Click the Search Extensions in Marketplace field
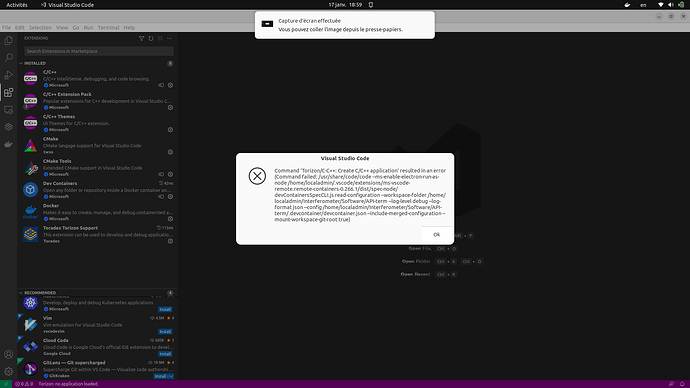The image size is (690, 388). tap(99, 51)
